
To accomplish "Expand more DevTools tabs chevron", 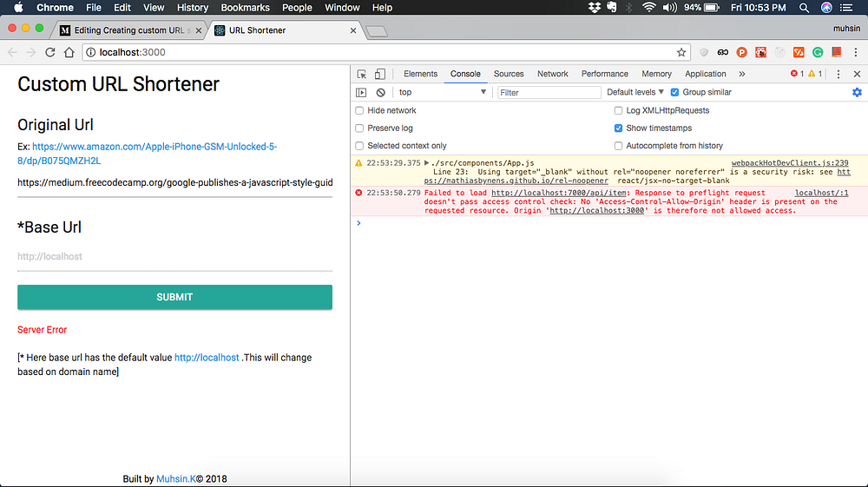I will (x=742, y=74).
